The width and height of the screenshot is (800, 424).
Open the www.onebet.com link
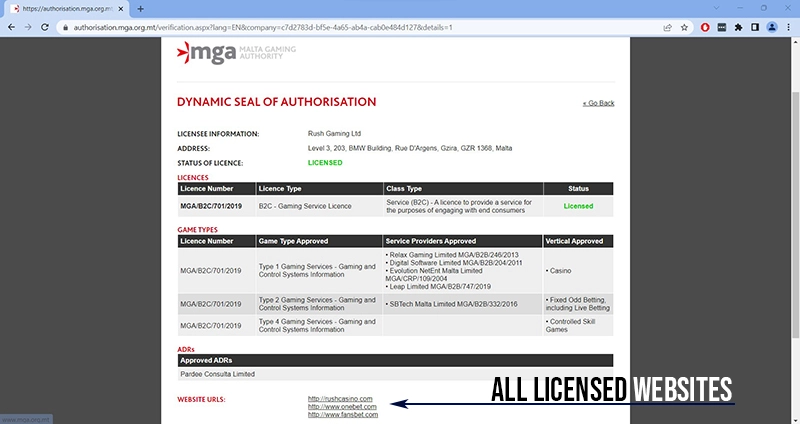tap(342, 407)
